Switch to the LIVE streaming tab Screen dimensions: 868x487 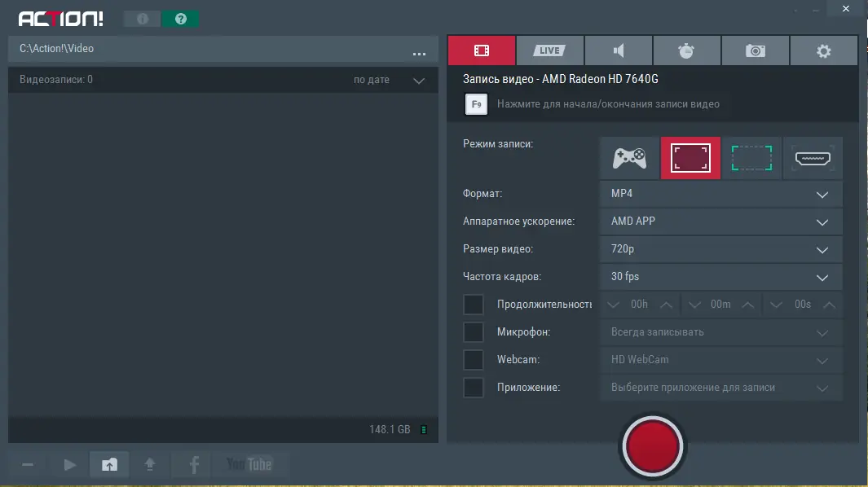(x=549, y=50)
